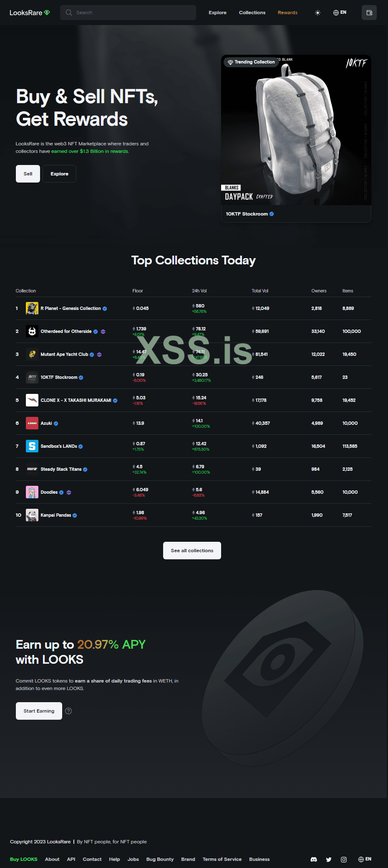Click the Floor column header
Viewport: 388px width, 868px height.
(138, 291)
